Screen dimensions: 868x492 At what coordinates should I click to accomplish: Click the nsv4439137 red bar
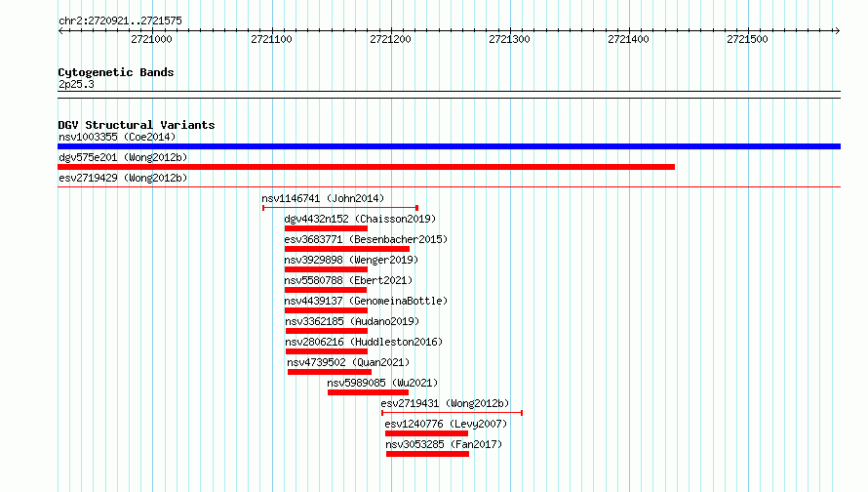coord(326,310)
